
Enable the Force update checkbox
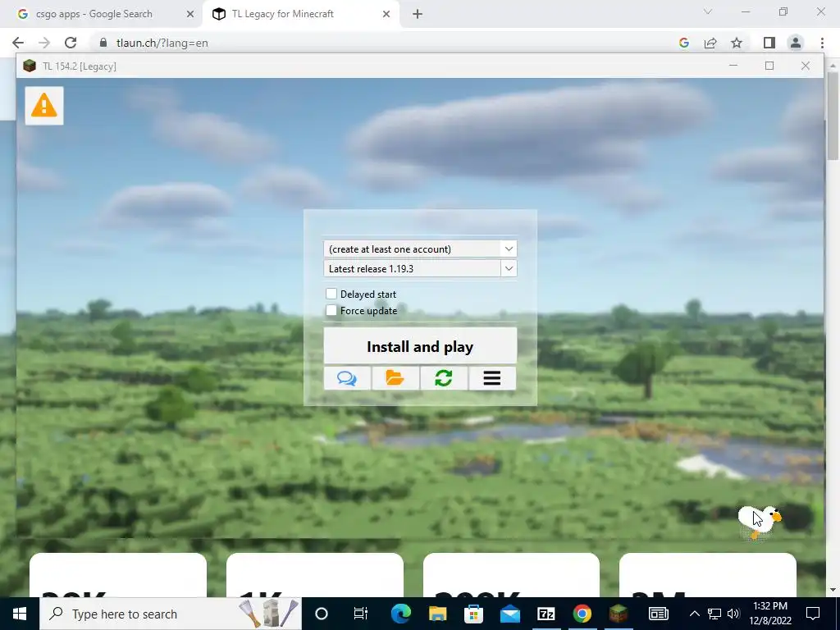[x=331, y=310]
